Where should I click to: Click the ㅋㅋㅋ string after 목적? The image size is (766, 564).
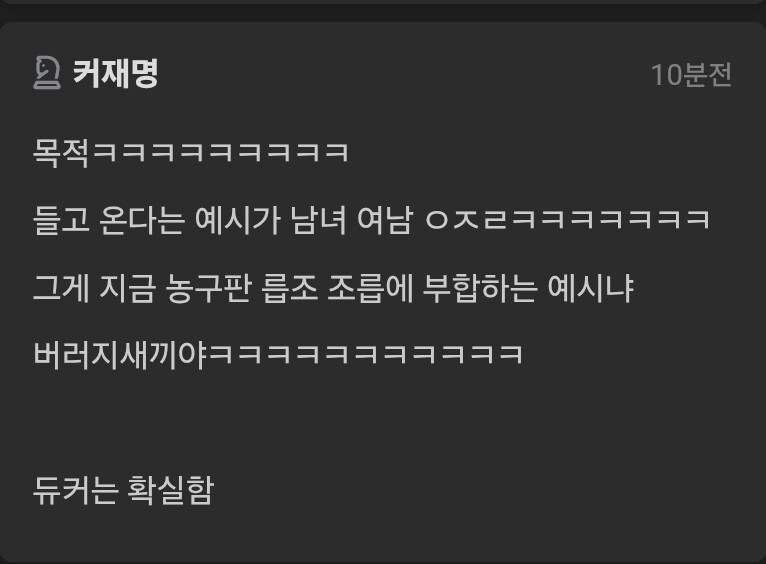(220, 152)
